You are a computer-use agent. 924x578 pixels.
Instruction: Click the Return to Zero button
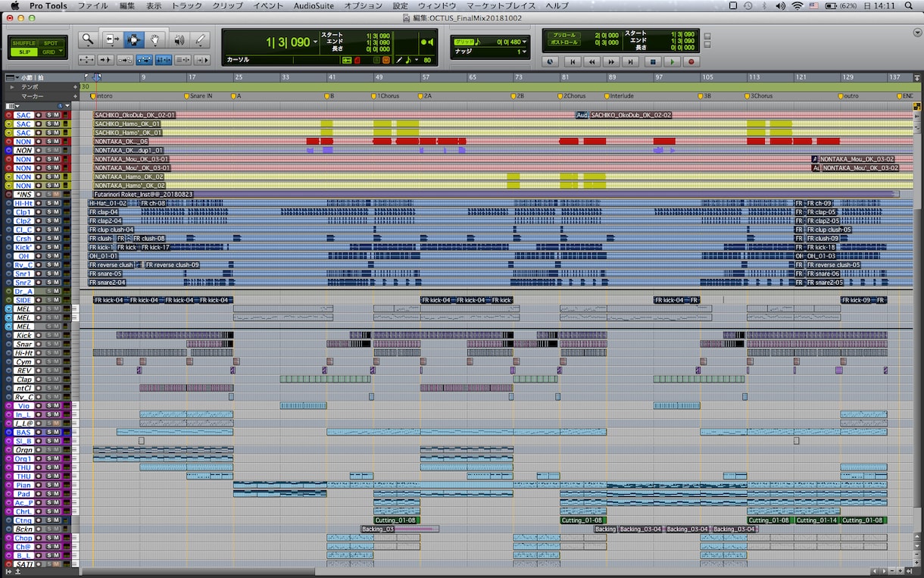(572, 61)
